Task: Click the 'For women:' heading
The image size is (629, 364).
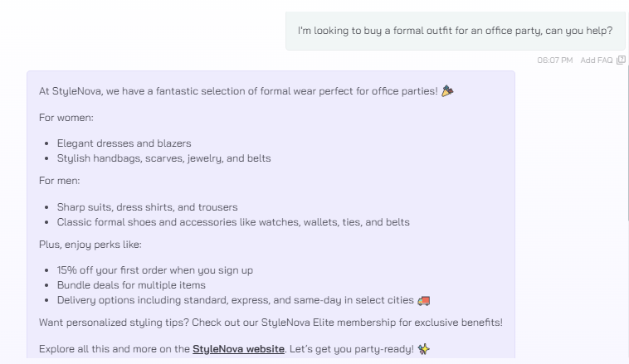Action: coord(66,118)
